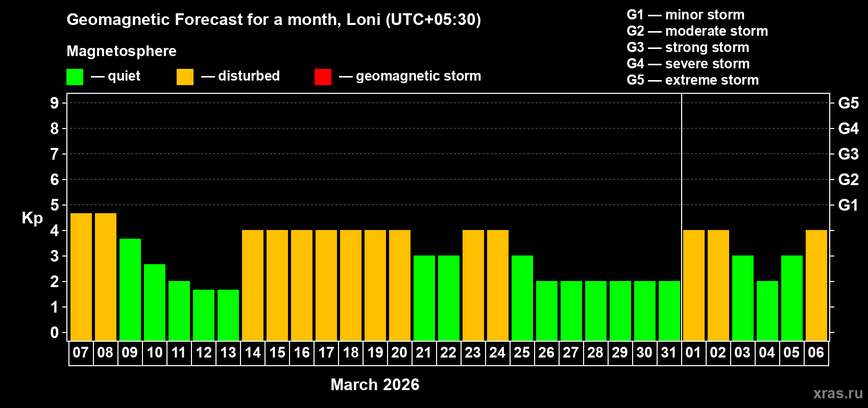Click the G5 label on right axis

848,103
